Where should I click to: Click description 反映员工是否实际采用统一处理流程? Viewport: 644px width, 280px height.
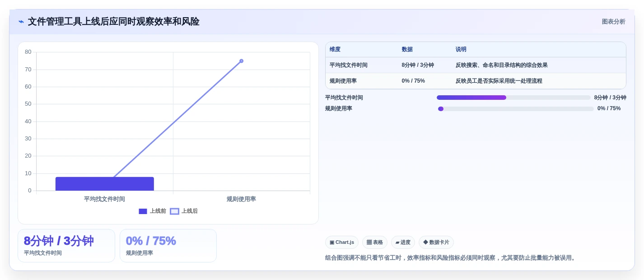(499, 81)
